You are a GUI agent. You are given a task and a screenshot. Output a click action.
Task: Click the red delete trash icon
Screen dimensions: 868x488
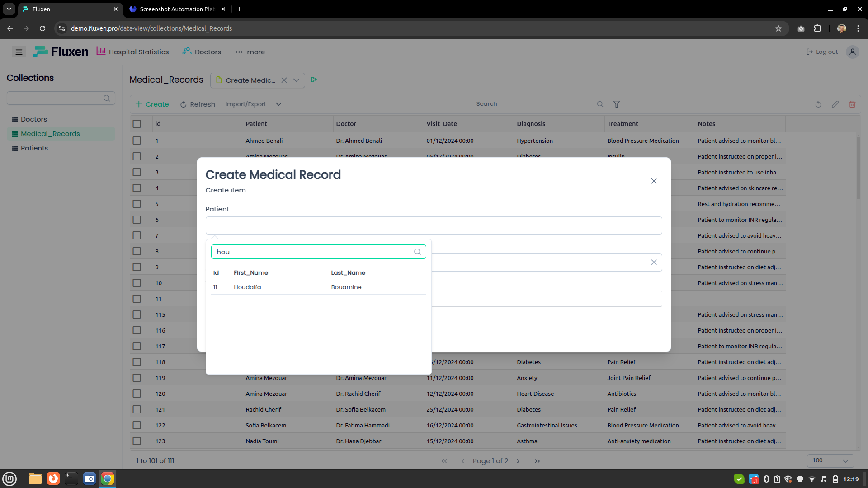click(852, 104)
